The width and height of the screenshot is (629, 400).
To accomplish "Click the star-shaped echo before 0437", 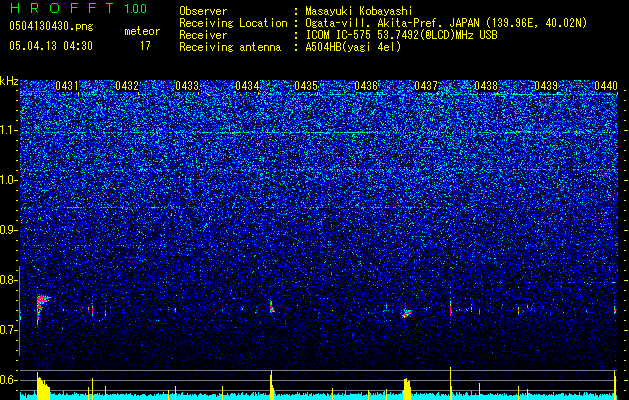I will coord(406,313).
